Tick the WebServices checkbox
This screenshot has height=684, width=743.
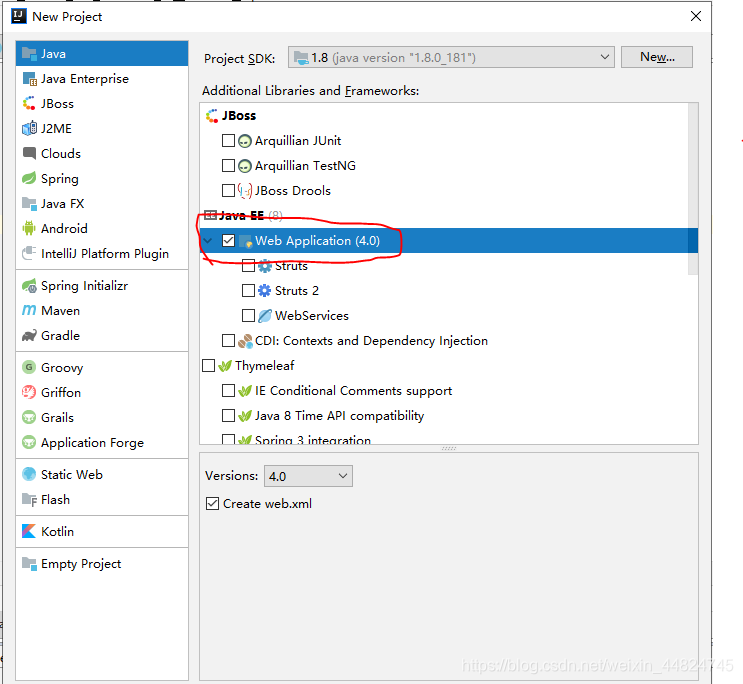click(x=248, y=316)
